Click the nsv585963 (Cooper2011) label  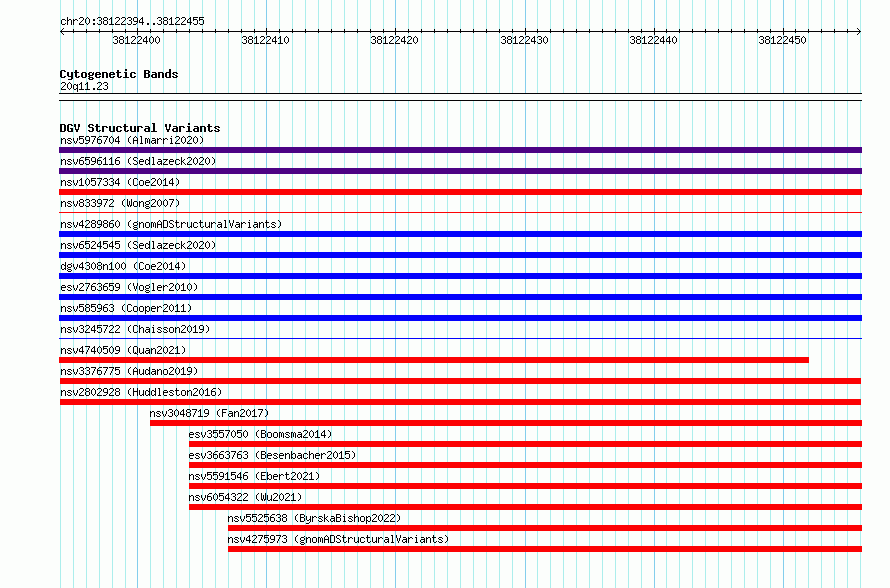[126, 308]
